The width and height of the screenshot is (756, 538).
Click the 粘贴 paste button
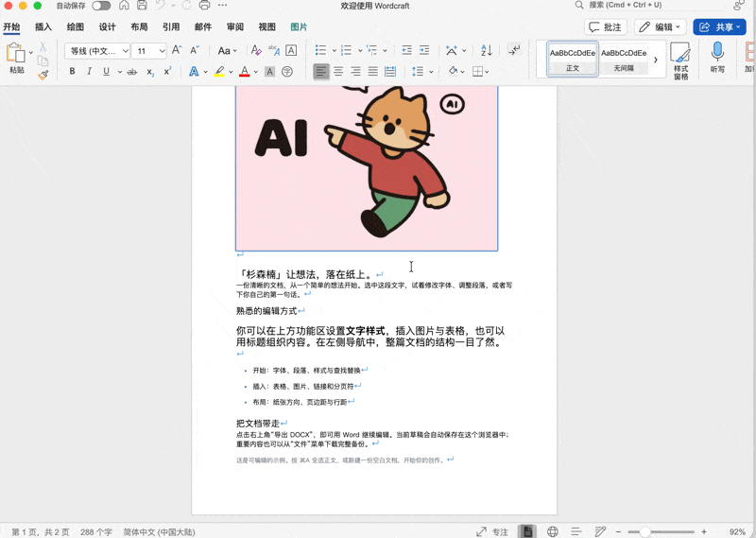click(x=16, y=59)
